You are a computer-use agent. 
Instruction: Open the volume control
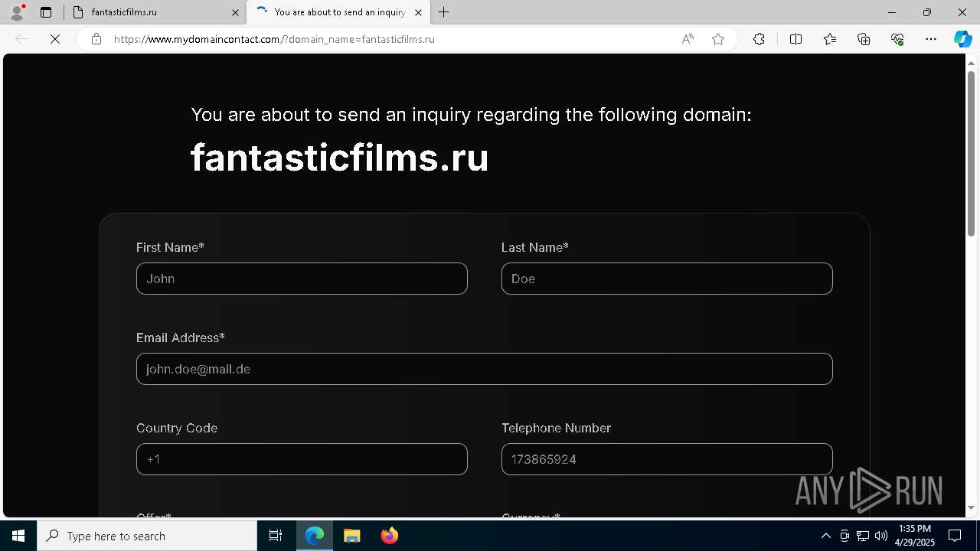tap(881, 536)
